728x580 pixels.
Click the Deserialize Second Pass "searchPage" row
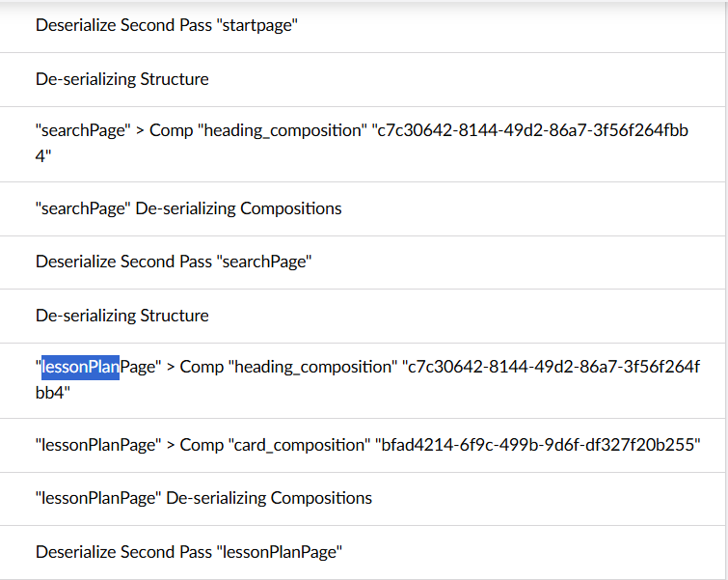coord(174,262)
